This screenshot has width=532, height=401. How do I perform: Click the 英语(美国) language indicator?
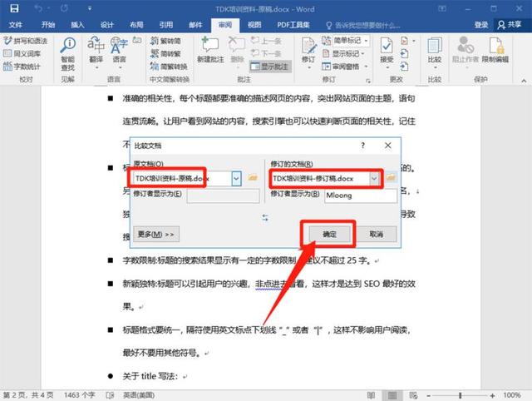[139, 395]
